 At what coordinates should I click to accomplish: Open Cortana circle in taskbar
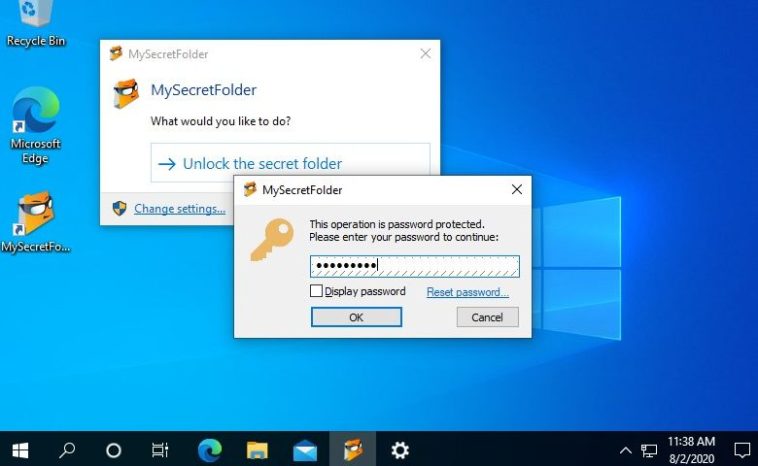pyautogui.click(x=114, y=450)
